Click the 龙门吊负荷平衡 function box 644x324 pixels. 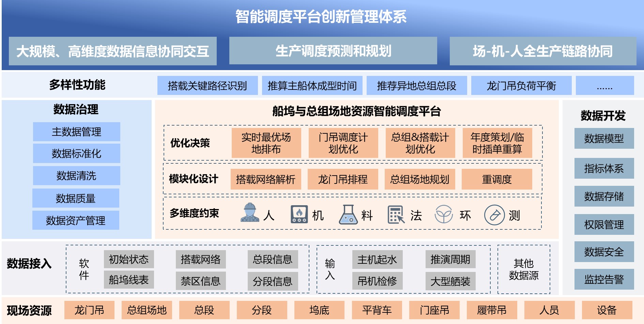pos(521,86)
